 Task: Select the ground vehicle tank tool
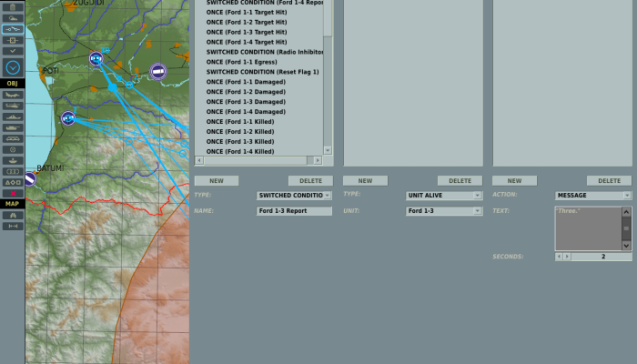click(x=13, y=127)
